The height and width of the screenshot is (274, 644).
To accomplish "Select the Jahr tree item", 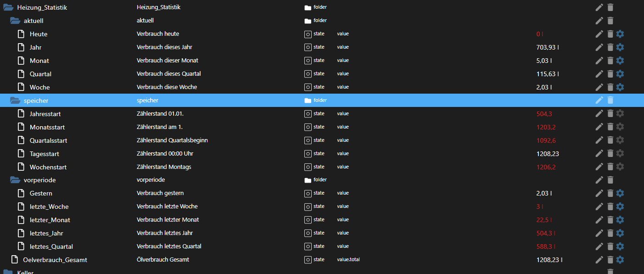I will click(x=36, y=47).
